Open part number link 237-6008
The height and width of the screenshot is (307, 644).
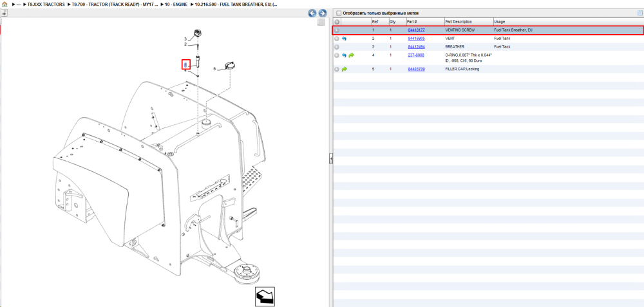(x=415, y=55)
